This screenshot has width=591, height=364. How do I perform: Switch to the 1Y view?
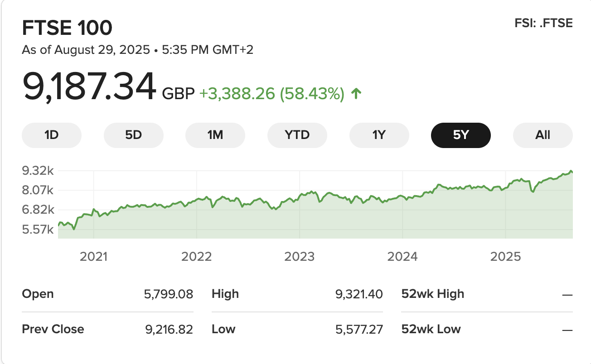coord(379,135)
